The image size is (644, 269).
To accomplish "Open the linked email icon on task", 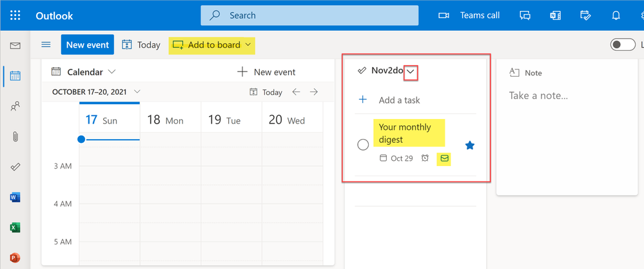I will tap(444, 158).
